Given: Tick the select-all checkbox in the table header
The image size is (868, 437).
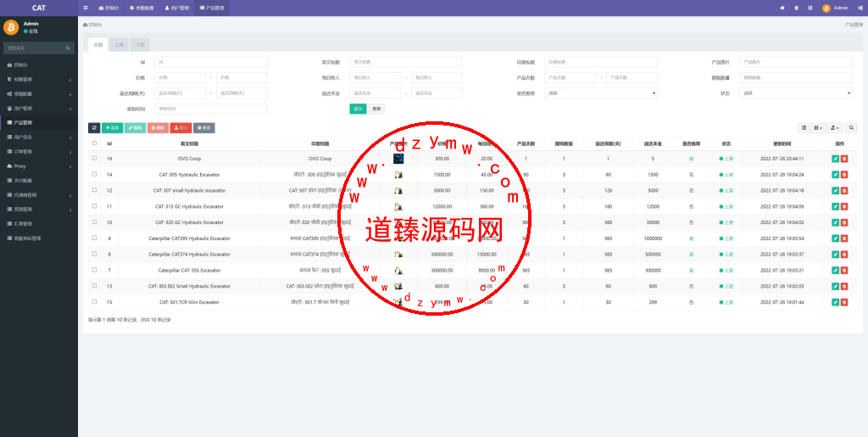Looking at the screenshot, I should pyautogui.click(x=94, y=143).
